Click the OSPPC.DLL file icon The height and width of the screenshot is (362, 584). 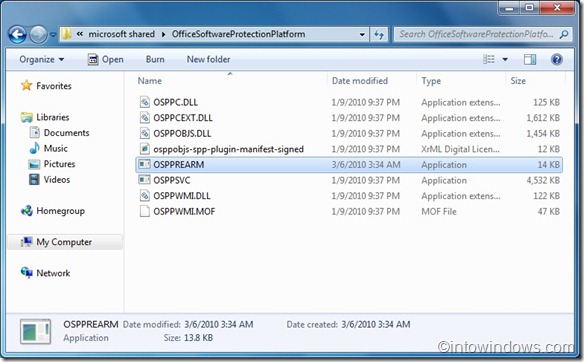[145, 102]
